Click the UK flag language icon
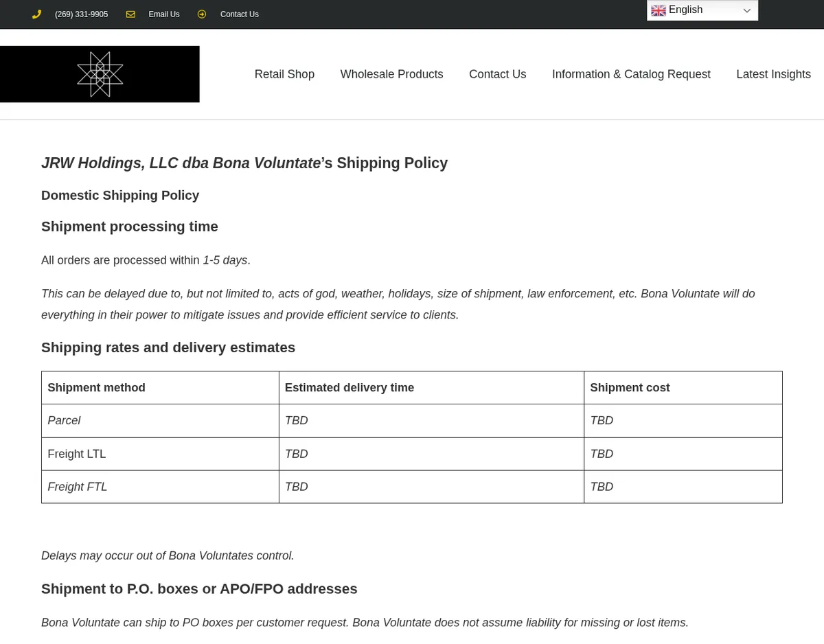The height and width of the screenshot is (644, 824). (x=659, y=10)
